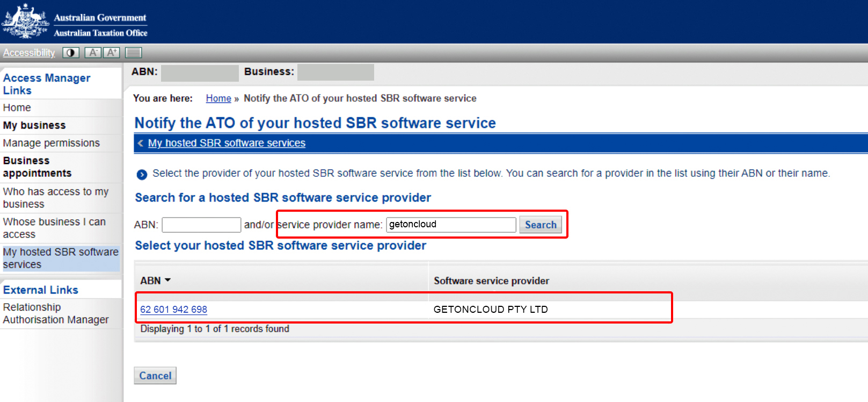
Task: Click Displaying 1 to 1 records text
Action: 215,329
